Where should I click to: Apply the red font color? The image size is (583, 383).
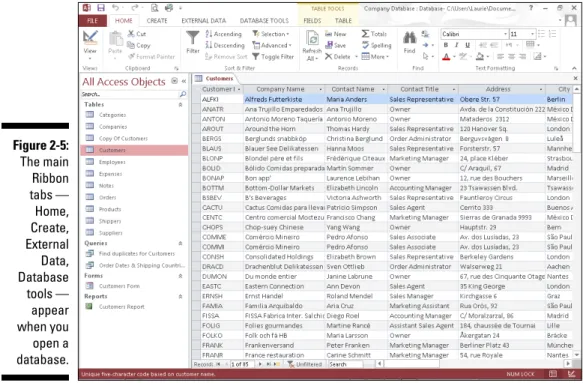pyautogui.click(x=446, y=57)
